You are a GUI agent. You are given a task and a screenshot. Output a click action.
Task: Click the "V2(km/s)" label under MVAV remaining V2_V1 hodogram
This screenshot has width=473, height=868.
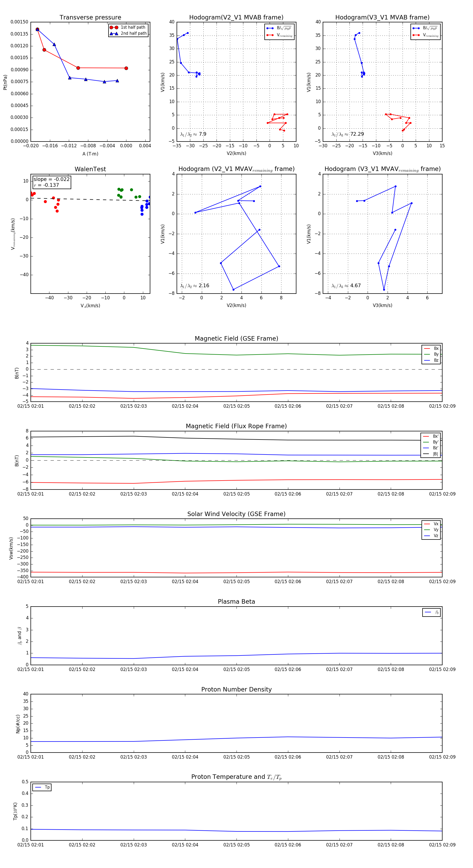[x=236, y=306]
